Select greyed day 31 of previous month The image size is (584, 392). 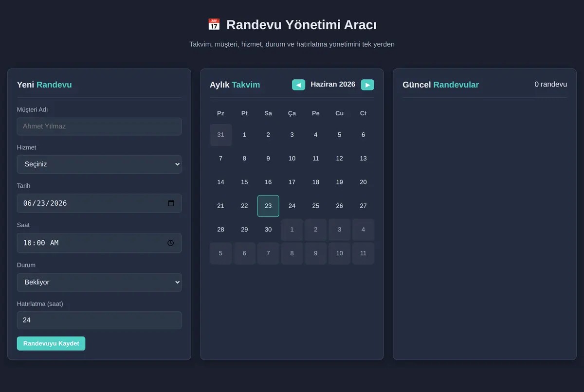point(221,135)
